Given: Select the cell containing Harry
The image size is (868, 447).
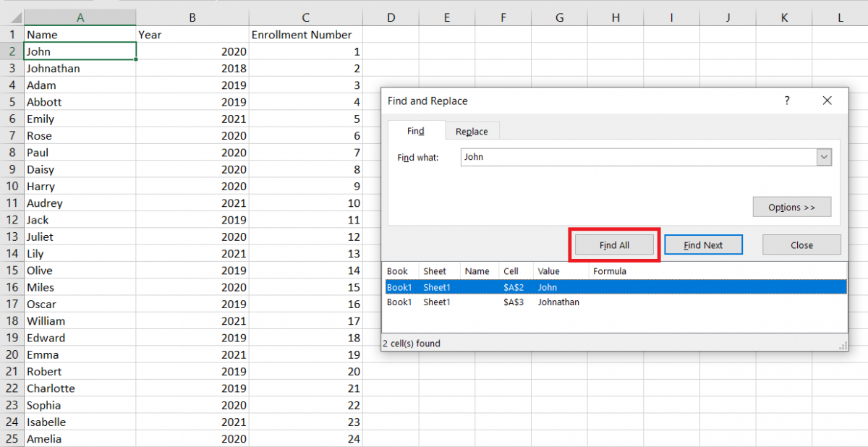Looking at the screenshot, I should click(x=80, y=187).
